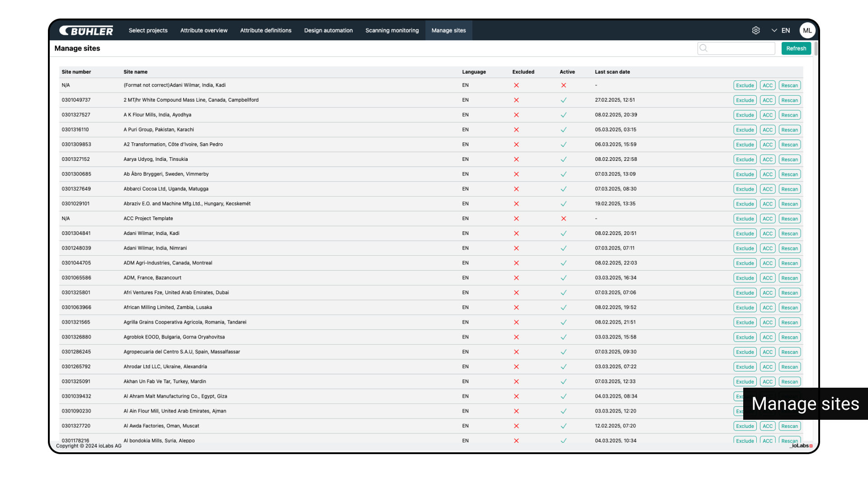868x488 pixels.
Task: Click excluded X for Agrilla Grains Cooperativa
Action: pos(516,323)
